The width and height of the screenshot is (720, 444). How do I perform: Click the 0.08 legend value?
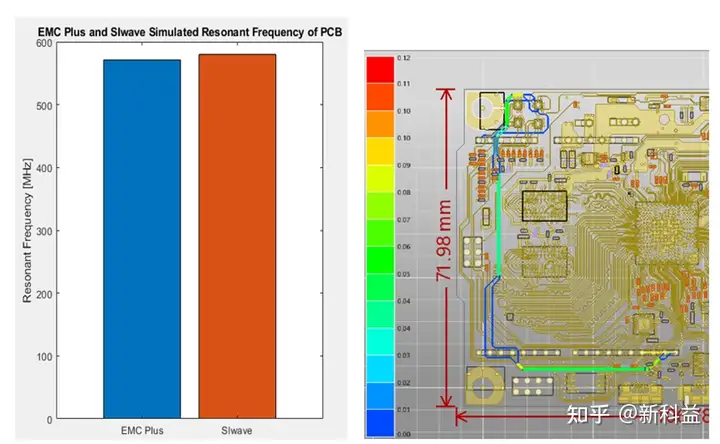(x=404, y=192)
